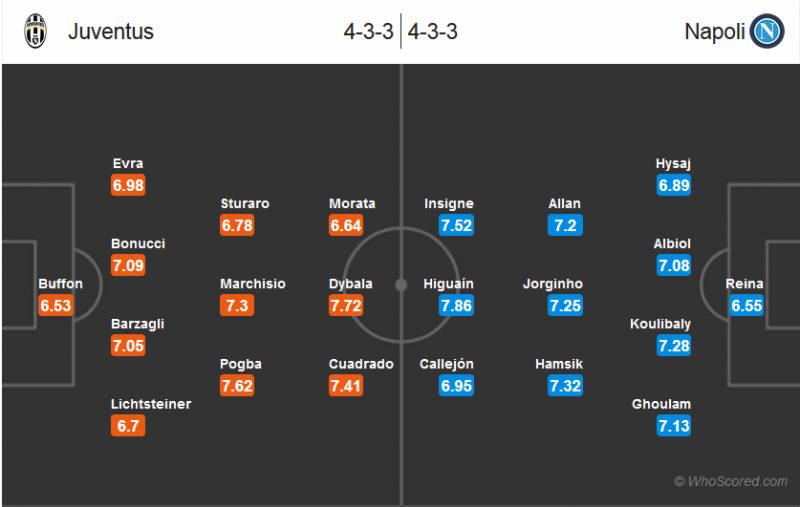The image size is (800, 507).
Task: Click the Napoli club crest icon
Action: 767,31
